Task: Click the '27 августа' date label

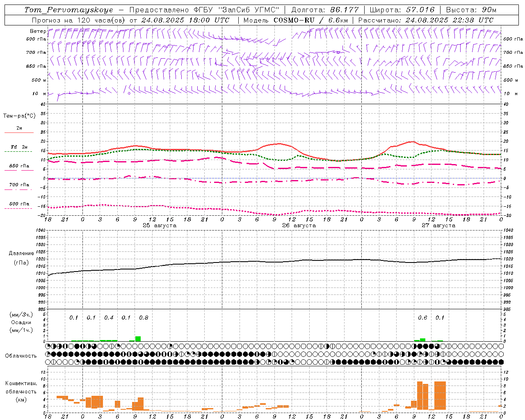Action: pos(438,226)
